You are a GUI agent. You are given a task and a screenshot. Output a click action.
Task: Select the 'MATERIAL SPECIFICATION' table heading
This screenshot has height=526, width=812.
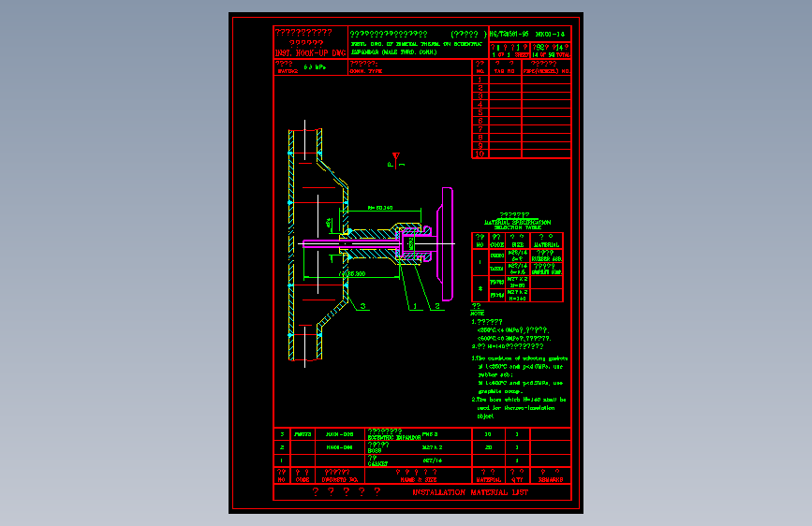click(517, 222)
